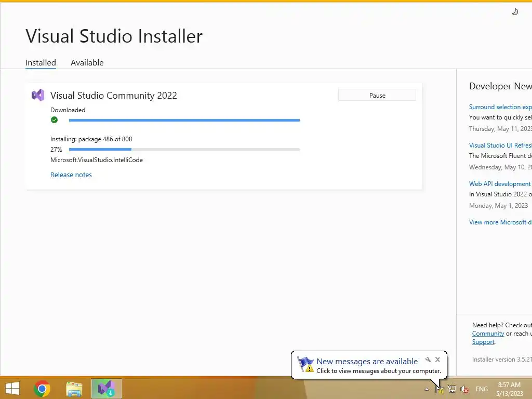Open the Windows Start button
532x399 pixels.
[x=12, y=388]
